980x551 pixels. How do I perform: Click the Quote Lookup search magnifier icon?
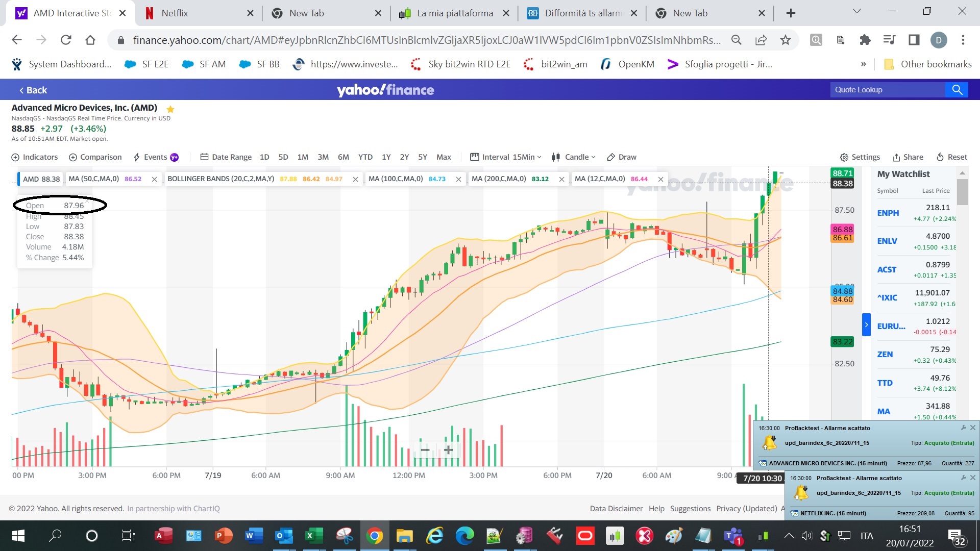pyautogui.click(x=957, y=90)
